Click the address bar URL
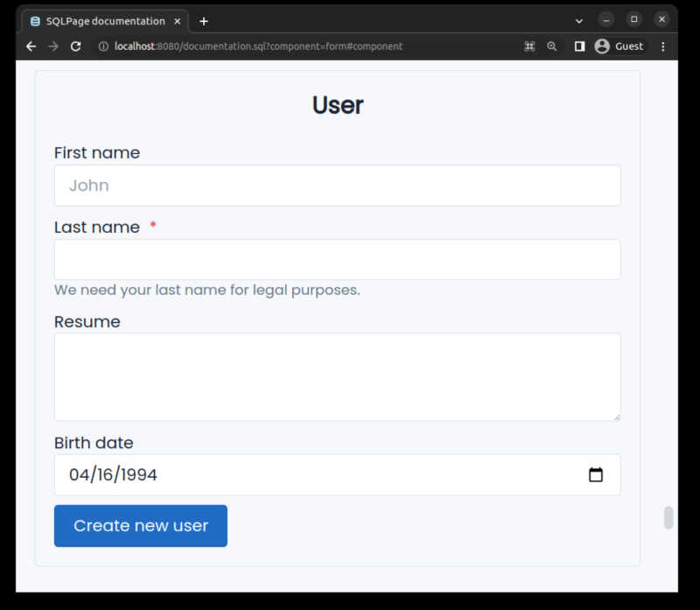The height and width of the screenshot is (610, 700). (258, 46)
